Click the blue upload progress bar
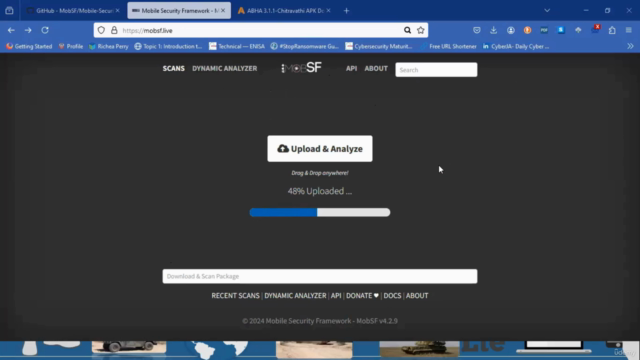The width and height of the screenshot is (640, 360). [x=320, y=212]
